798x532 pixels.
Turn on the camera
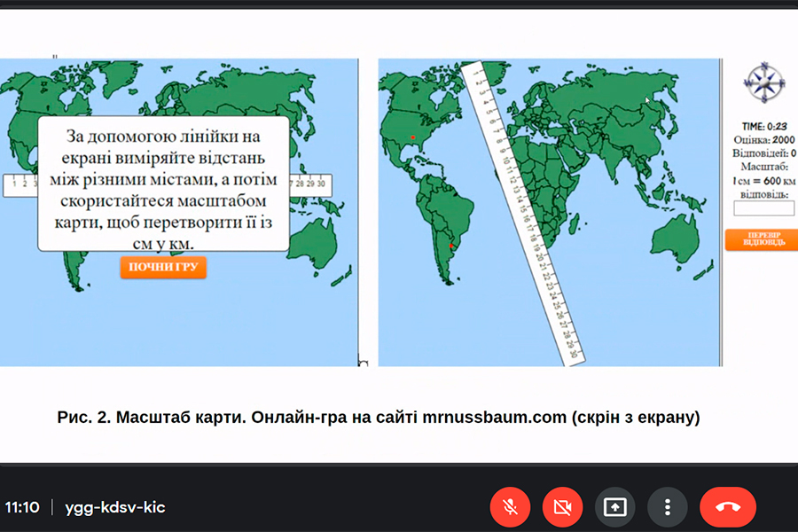[562, 507]
